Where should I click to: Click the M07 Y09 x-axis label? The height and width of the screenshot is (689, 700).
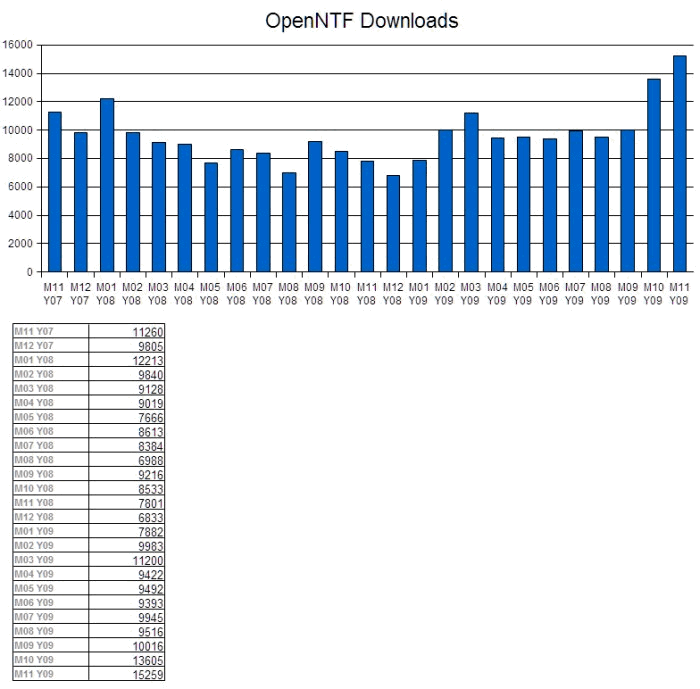(x=575, y=294)
